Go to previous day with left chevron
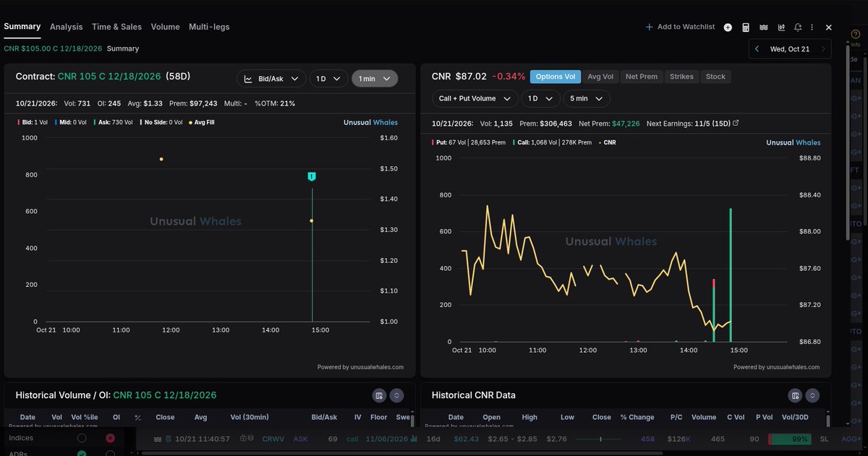868x456 pixels. [757, 49]
